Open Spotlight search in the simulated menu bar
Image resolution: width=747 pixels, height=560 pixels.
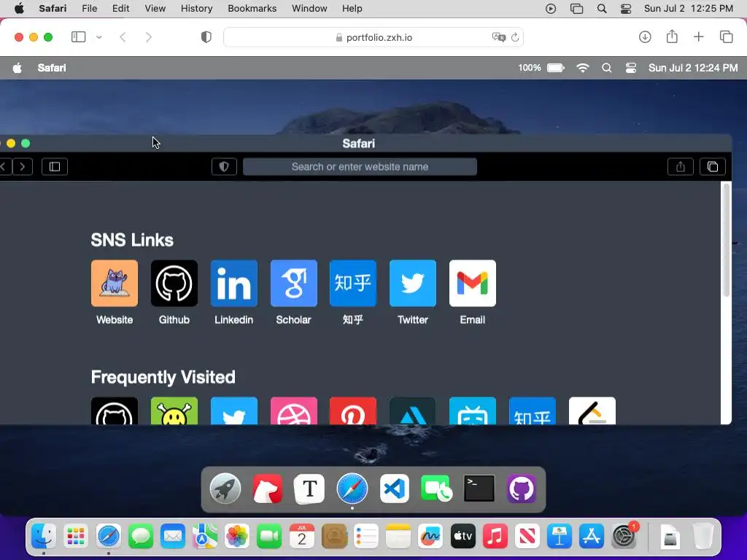[x=606, y=68]
